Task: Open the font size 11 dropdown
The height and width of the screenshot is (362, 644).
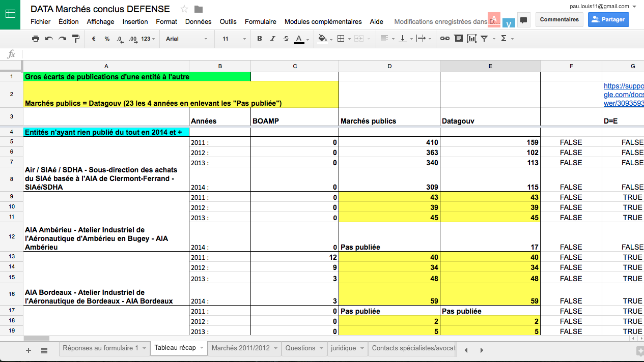Action: [234, 39]
